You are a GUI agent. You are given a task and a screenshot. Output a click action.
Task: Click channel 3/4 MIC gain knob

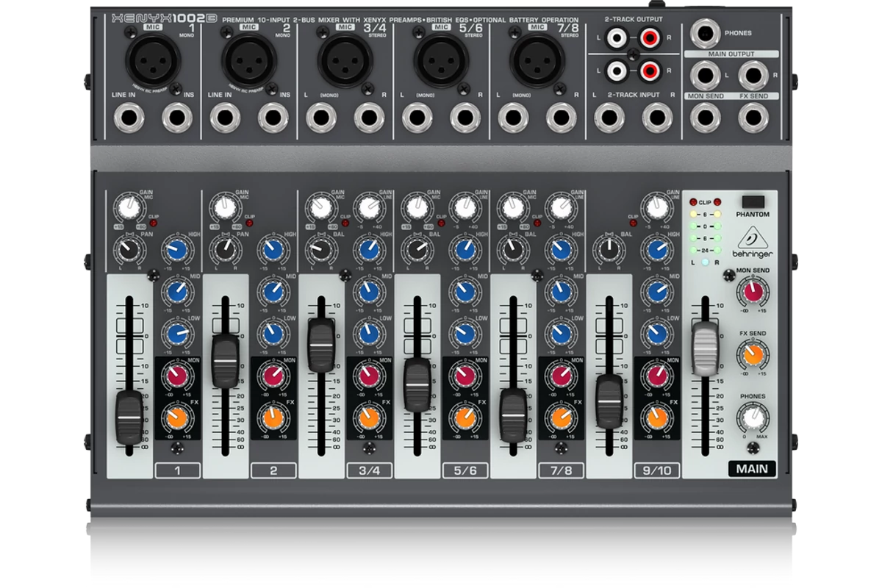point(320,207)
